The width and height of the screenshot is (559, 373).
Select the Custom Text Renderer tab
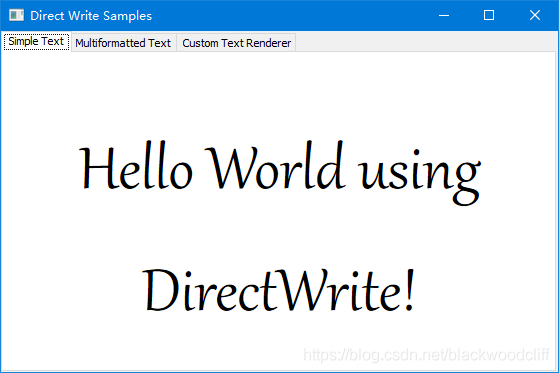point(236,43)
